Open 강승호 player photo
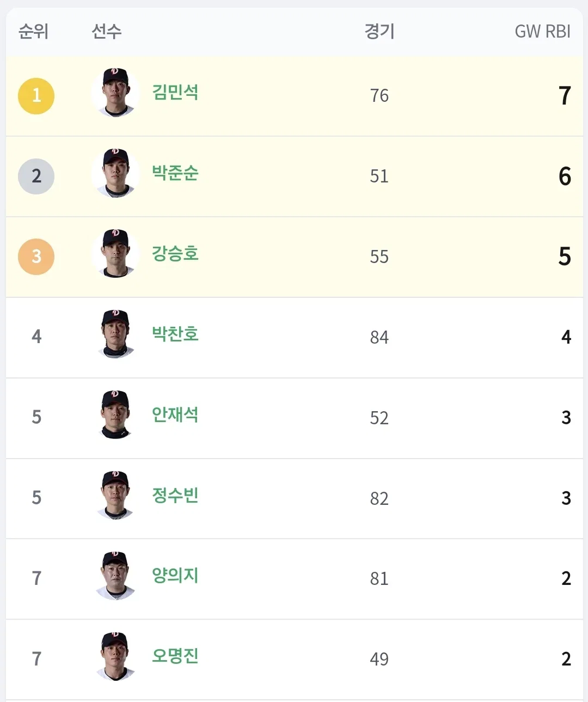 pos(115,254)
